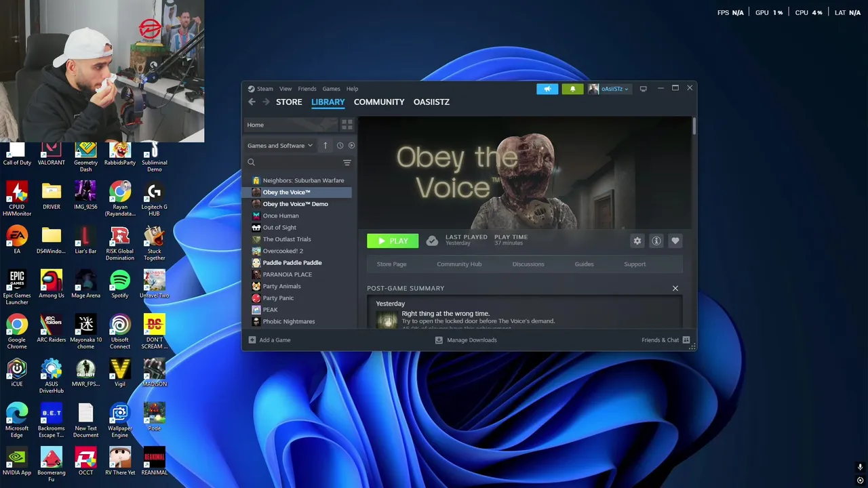Click the cloud sync status icon
Screen dimensions: 868x488
click(x=432, y=241)
